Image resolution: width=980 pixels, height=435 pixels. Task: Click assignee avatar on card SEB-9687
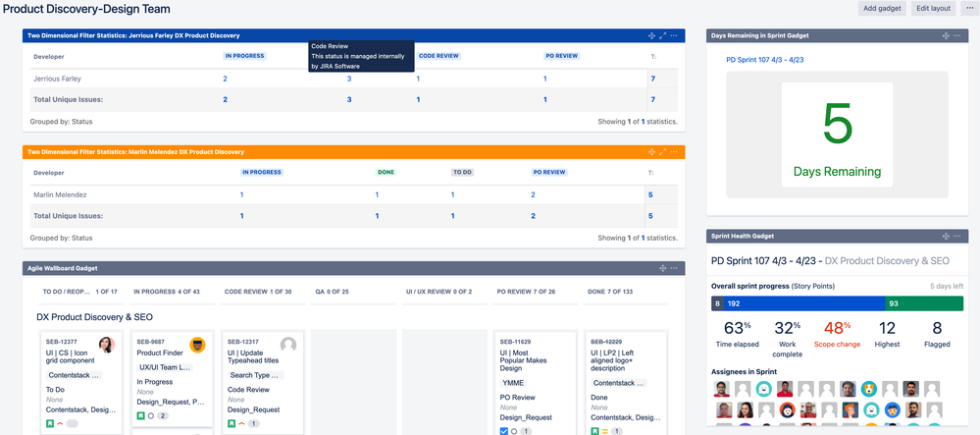pyautogui.click(x=197, y=345)
